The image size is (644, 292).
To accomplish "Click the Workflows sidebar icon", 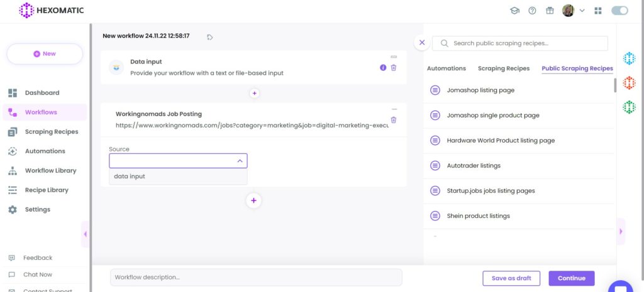I will coord(13,112).
